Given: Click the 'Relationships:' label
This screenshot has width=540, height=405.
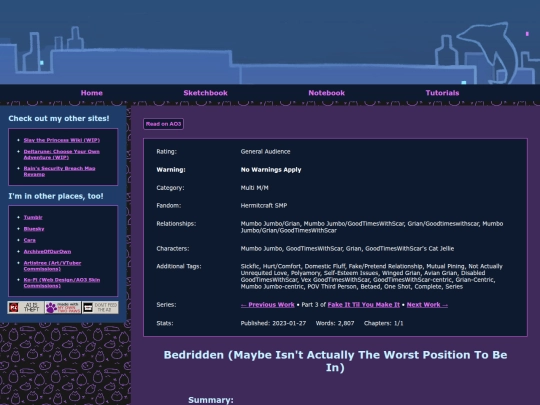Looking at the screenshot, I should pos(176,224).
